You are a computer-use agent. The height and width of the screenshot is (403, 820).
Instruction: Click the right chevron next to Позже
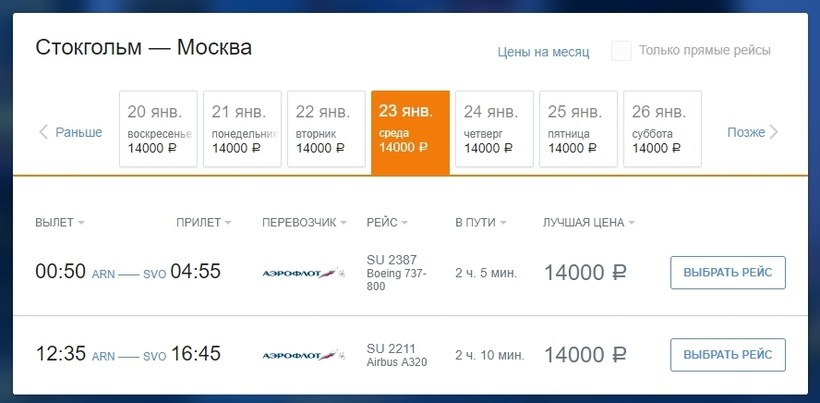[x=774, y=132]
